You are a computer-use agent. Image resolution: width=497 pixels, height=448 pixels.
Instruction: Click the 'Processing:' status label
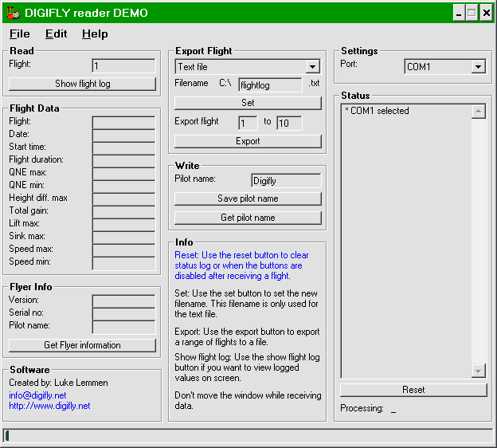coord(362,408)
